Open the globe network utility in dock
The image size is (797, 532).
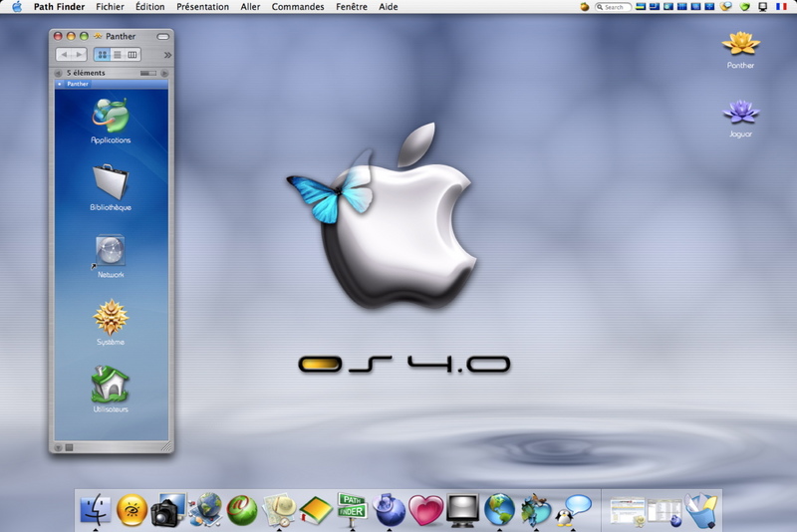(206, 509)
